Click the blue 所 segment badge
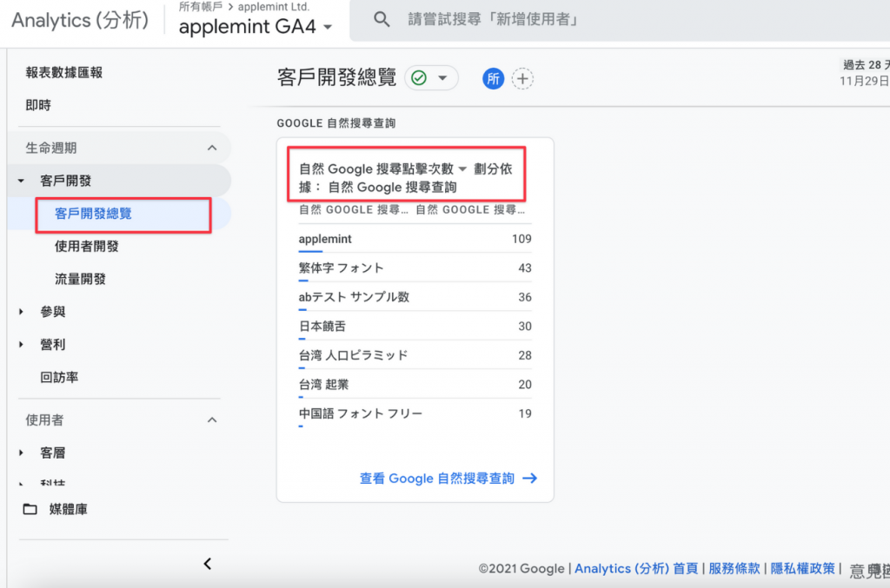 click(494, 78)
